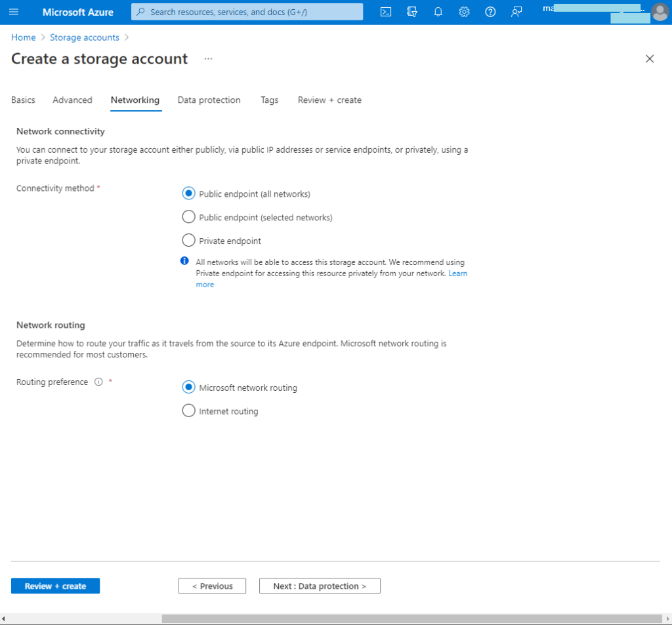The image size is (672, 625).
Task: Click the Next : Data protection button
Action: tap(320, 586)
